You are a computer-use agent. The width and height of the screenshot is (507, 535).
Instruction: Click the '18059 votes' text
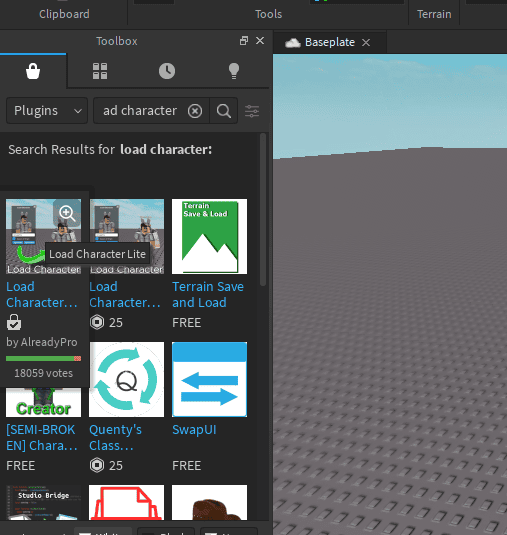(x=43, y=373)
